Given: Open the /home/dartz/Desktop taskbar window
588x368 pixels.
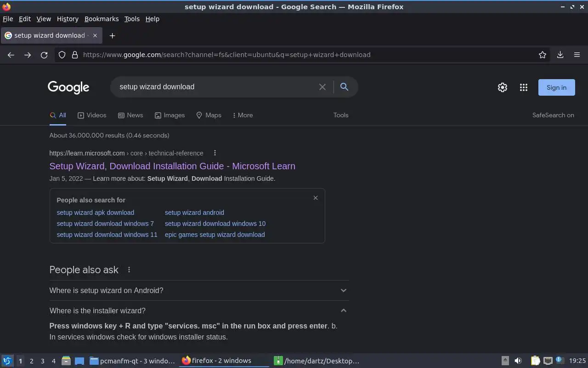Looking at the screenshot, I should point(317,361).
